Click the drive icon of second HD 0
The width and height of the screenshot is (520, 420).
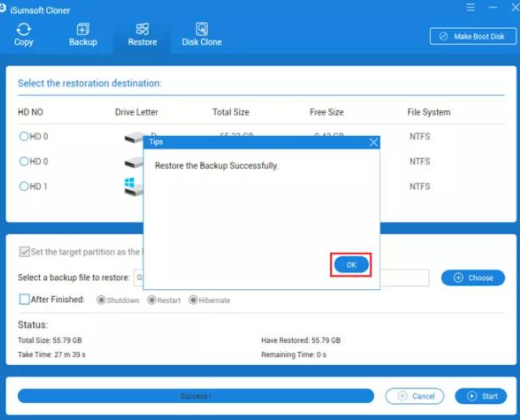coord(134,162)
